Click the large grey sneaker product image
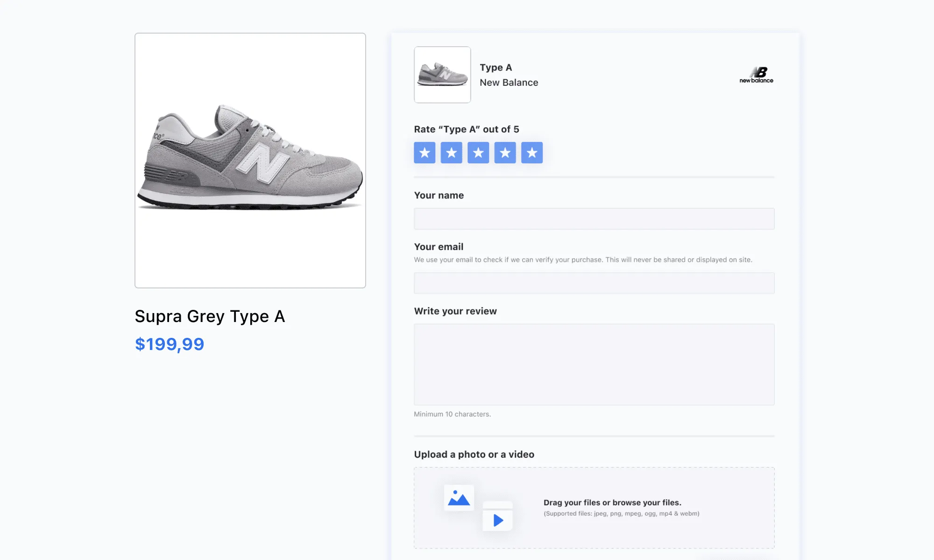Viewport: 934px width, 560px height. coord(250,160)
